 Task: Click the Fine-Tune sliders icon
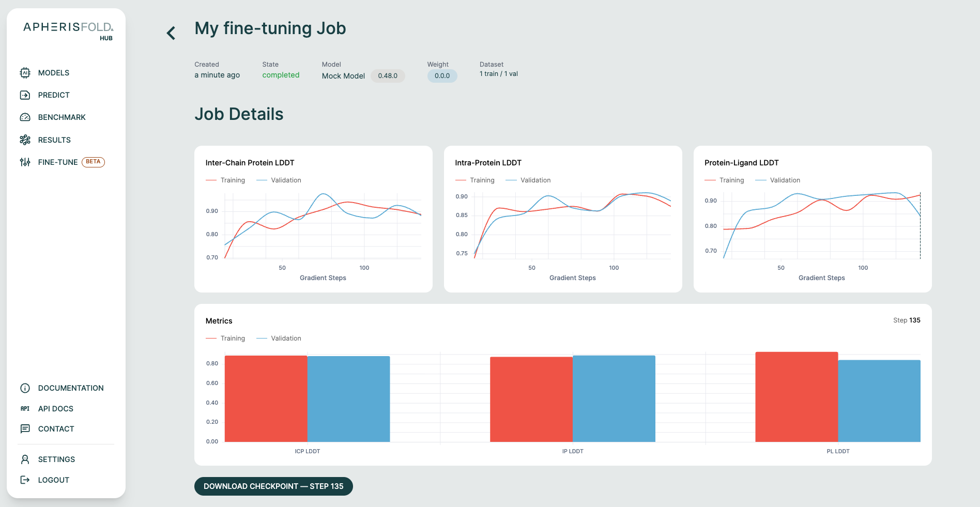click(x=25, y=162)
